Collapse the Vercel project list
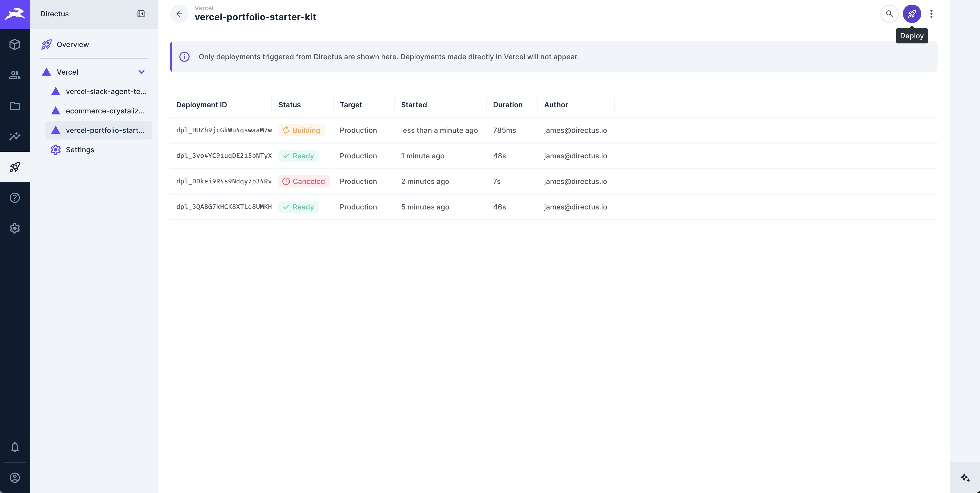980x493 pixels. tap(142, 72)
